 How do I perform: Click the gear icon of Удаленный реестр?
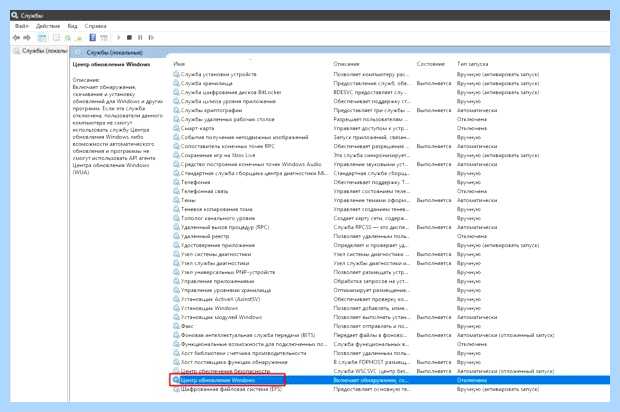pyautogui.click(x=176, y=236)
